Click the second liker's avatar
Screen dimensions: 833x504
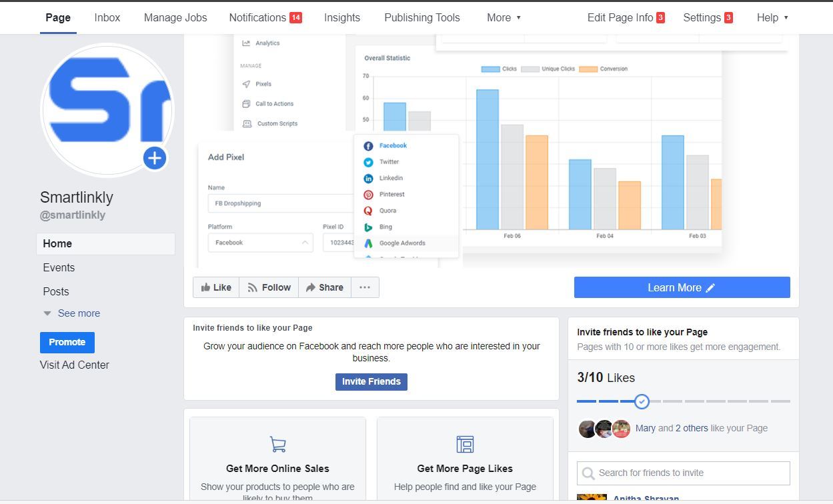(604, 429)
